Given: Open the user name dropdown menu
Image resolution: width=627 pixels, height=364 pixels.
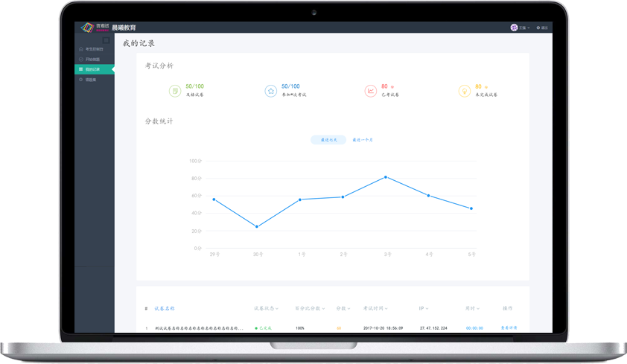Looking at the screenshot, I should (x=524, y=28).
